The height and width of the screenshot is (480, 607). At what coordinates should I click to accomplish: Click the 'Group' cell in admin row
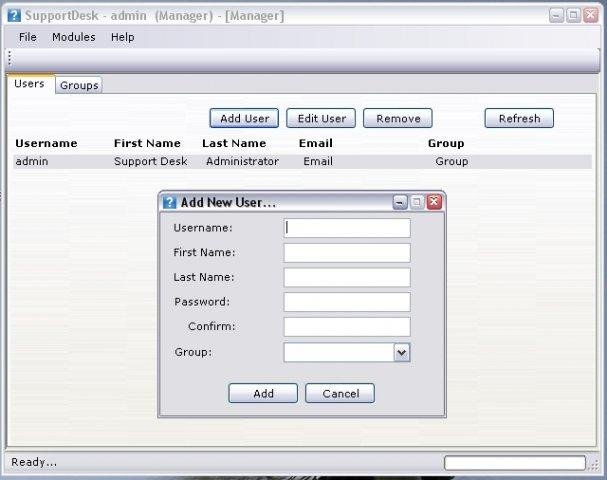(452, 161)
